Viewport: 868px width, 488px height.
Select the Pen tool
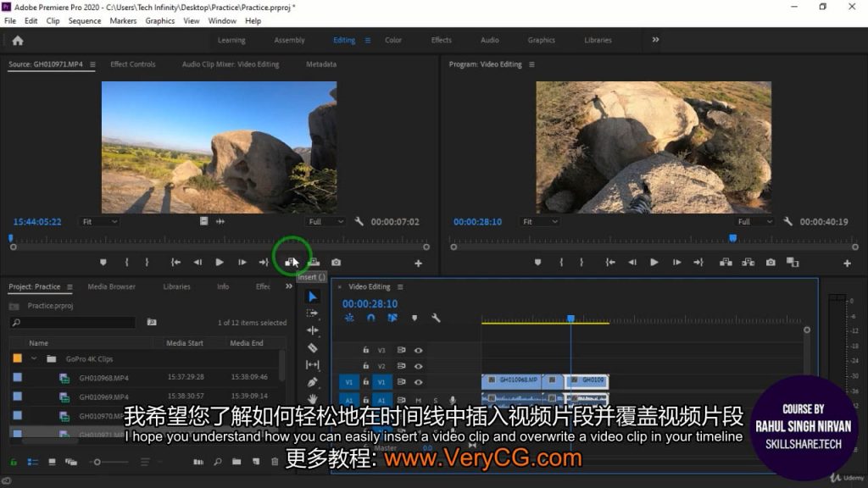pyautogui.click(x=312, y=382)
